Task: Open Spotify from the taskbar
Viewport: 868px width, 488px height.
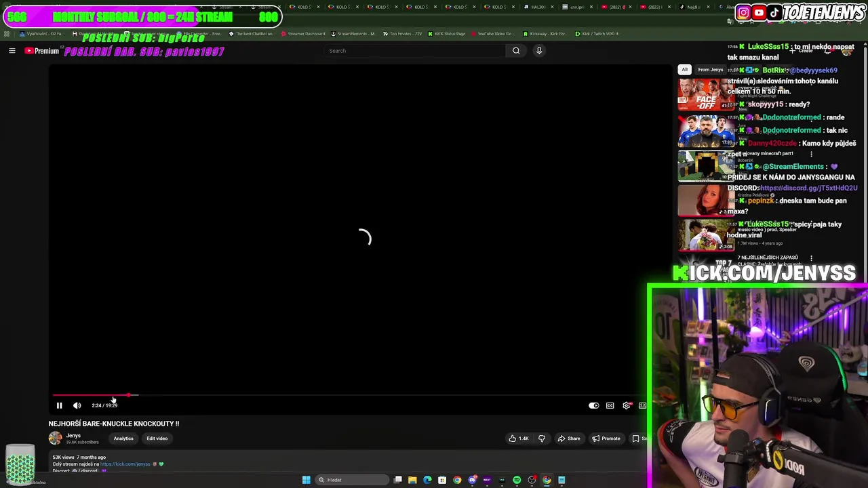Action: [517, 480]
